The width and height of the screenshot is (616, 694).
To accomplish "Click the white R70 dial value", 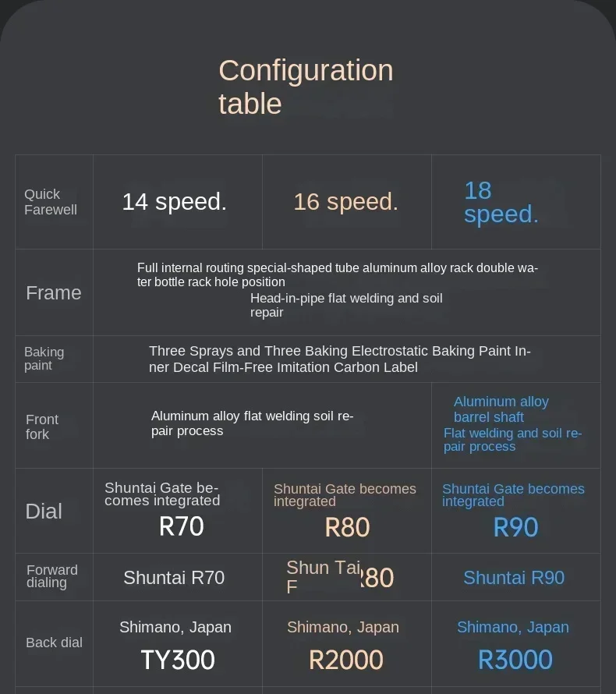I will pos(181,527).
